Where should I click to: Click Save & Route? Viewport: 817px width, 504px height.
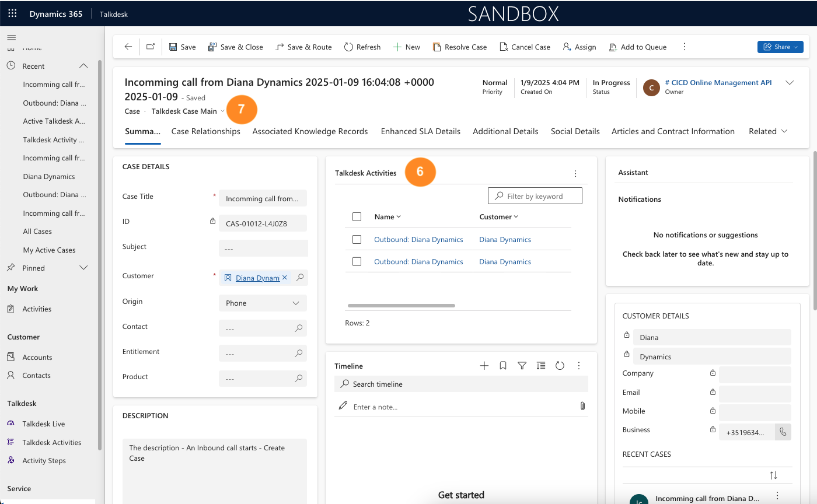click(x=303, y=47)
